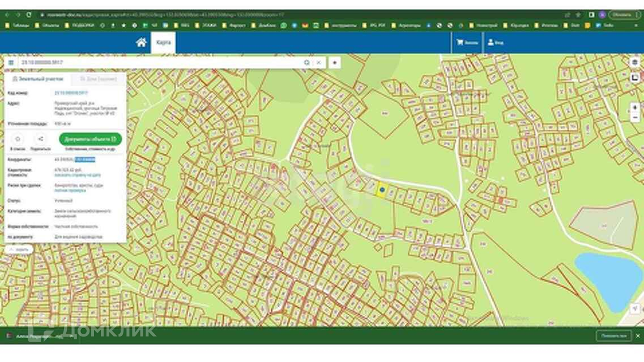Go back in browser
Image resolution: width=644 pixels, height=362 pixels.
[x=7, y=15]
